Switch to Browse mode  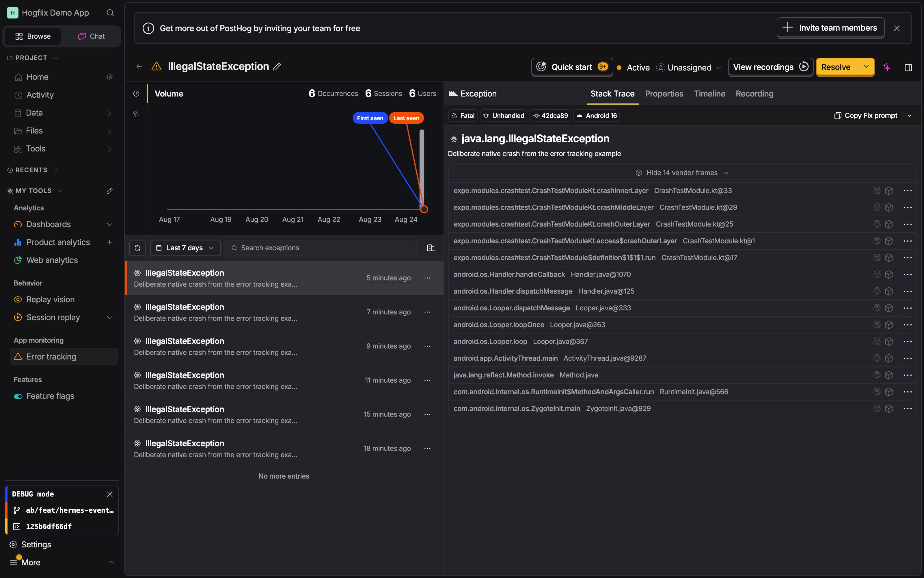(33, 36)
